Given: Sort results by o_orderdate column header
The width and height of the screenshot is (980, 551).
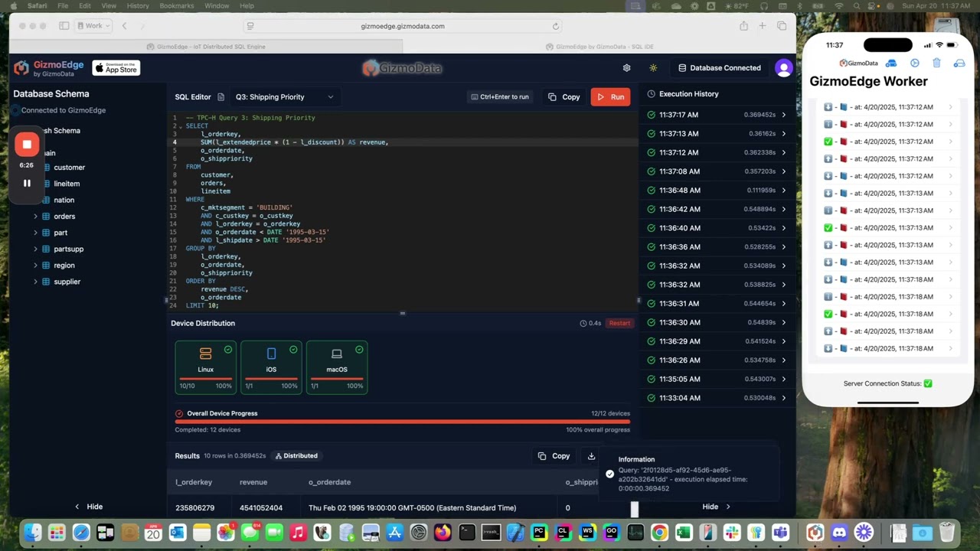Looking at the screenshot, I should (329, 482).
